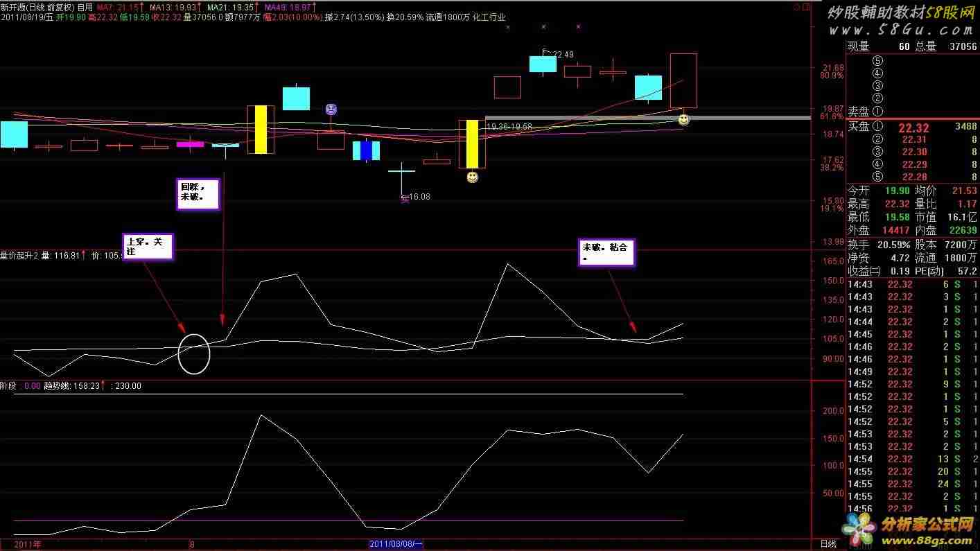This screenshot has width=980, height=551.
Task: Click the 股本 value 7200万
Action: click(x=961, y=245)
